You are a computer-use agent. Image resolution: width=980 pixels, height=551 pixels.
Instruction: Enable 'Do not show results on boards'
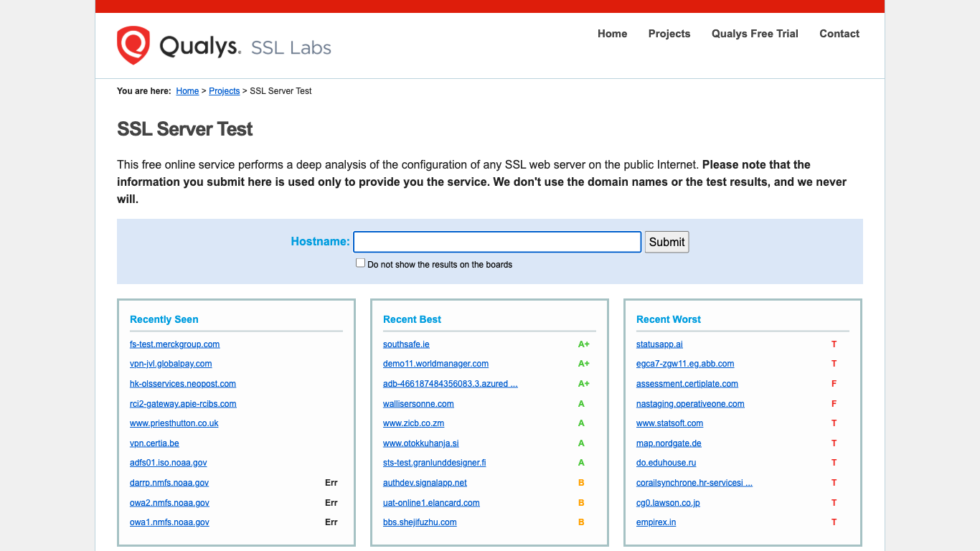pyautogui.click(x=360, y=263)
